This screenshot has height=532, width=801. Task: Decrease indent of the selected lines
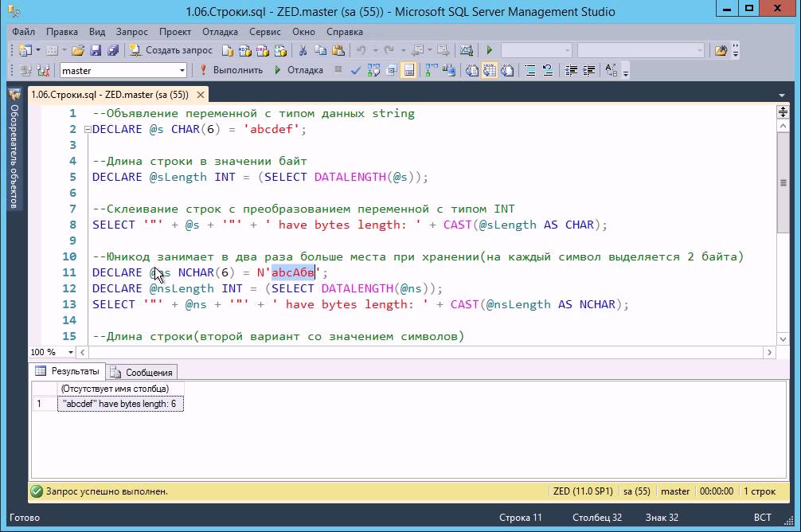click(571, 71)
